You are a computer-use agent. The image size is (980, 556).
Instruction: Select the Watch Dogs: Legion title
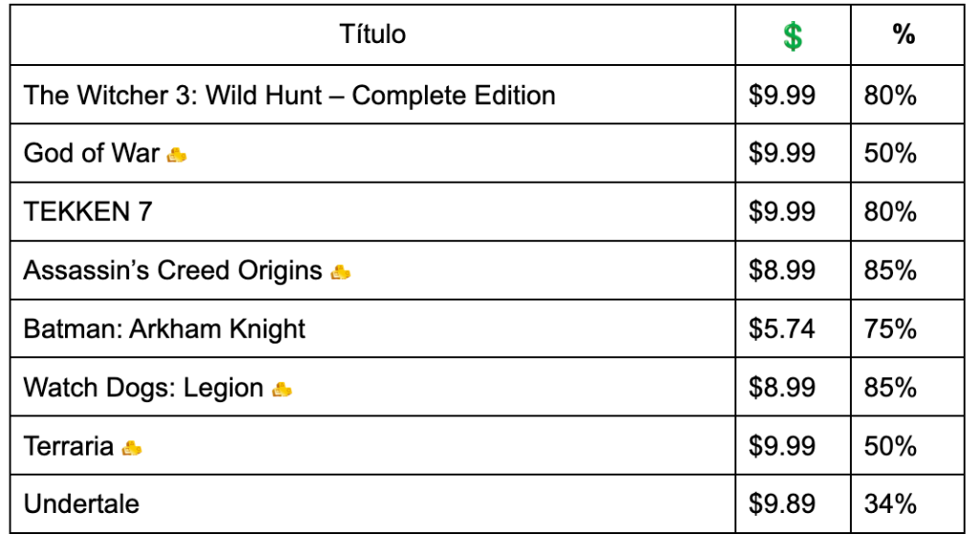[144, 388]
